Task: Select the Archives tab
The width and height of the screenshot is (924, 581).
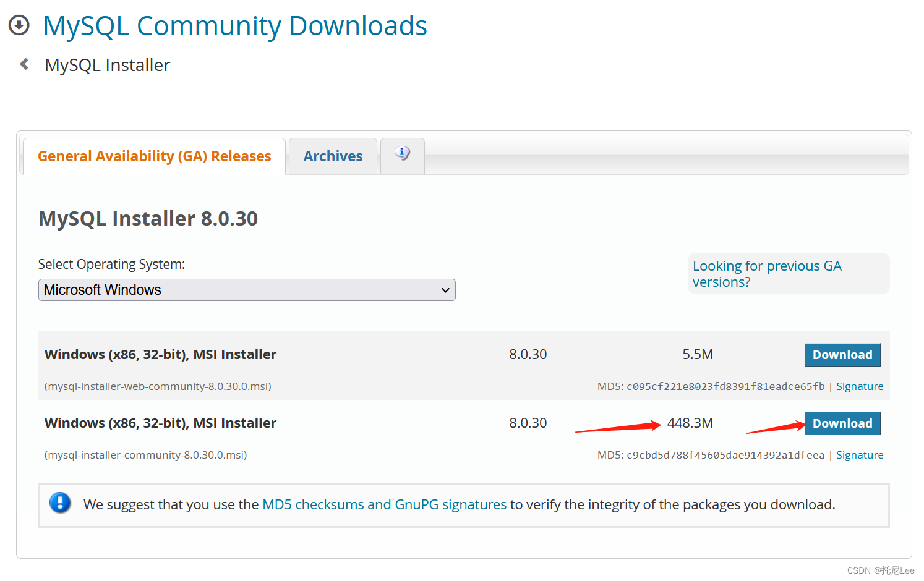Action: [x=332, y=156]
